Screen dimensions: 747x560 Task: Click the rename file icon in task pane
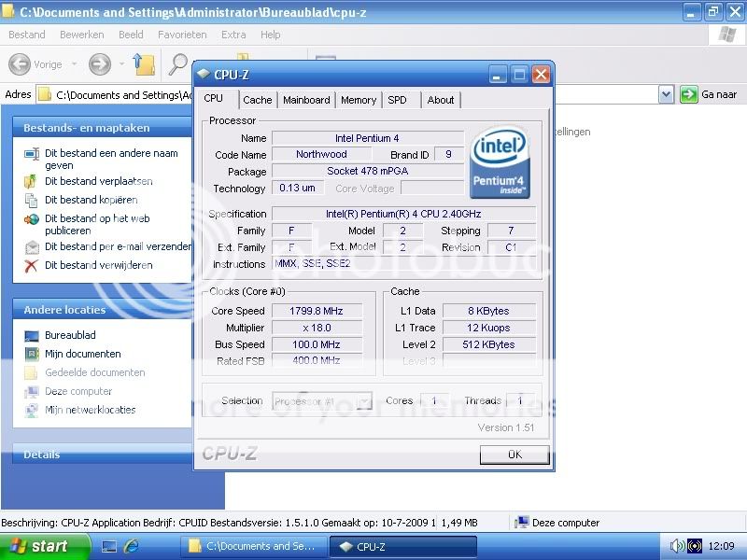point(32,154)
